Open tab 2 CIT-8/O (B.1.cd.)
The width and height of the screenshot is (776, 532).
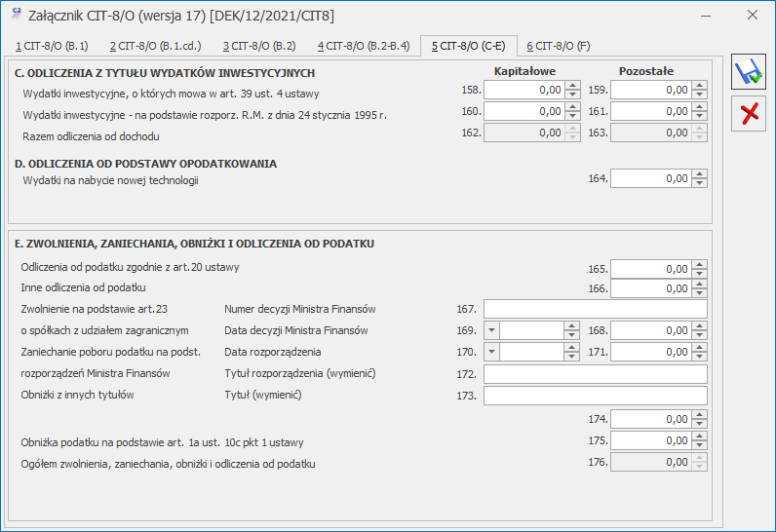pos(155,46)
